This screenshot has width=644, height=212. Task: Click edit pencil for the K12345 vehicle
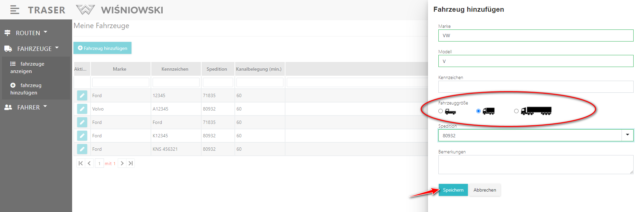[82, 136]
